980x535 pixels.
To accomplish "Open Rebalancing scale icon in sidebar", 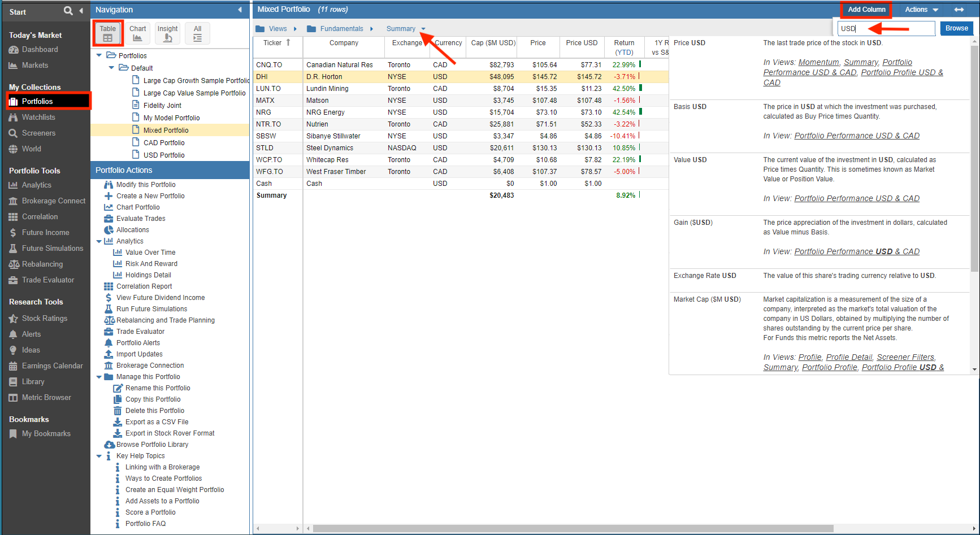I will [14, 264].
